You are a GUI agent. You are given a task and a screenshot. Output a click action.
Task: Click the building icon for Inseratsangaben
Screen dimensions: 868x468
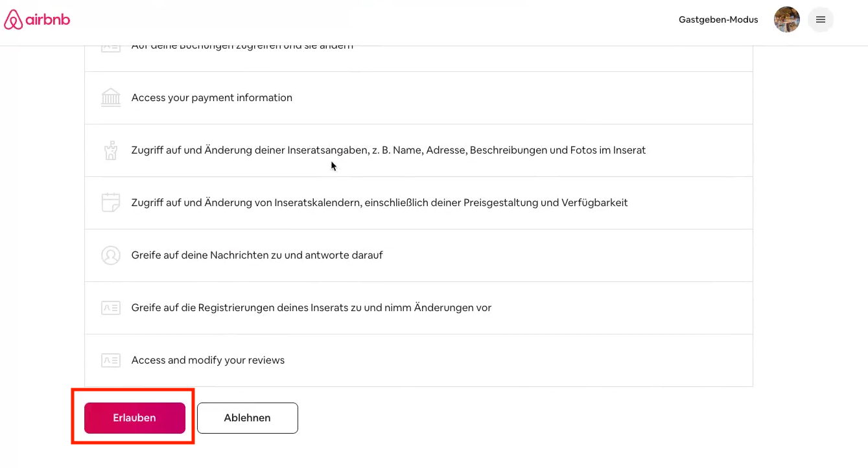coord(111,150)
